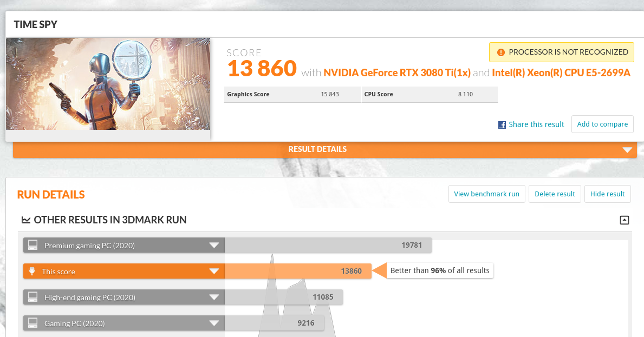This screenshot has height=337, width=644.
Task: Click monitor icon for Premium gaming PC
Action: click(x=33, y=246)
